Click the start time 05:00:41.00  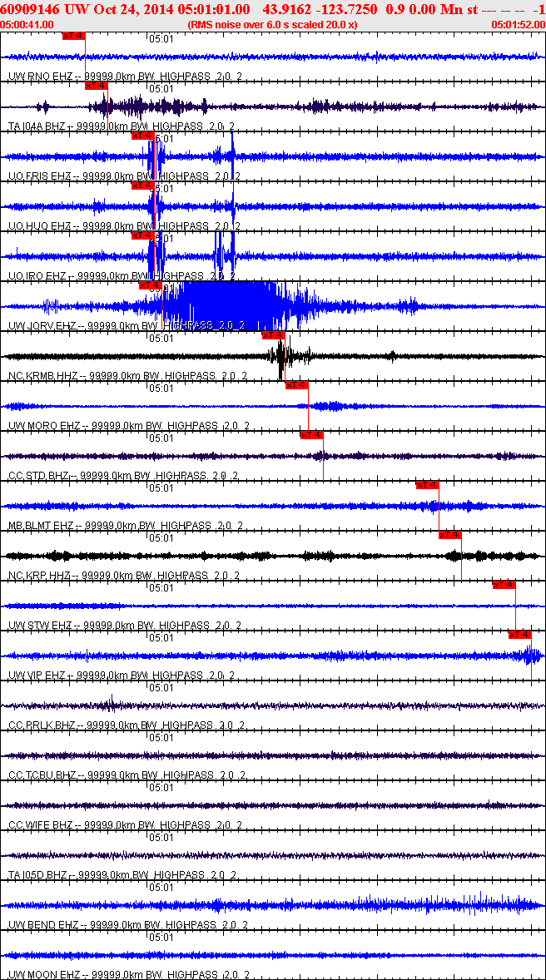coord(27,24)
